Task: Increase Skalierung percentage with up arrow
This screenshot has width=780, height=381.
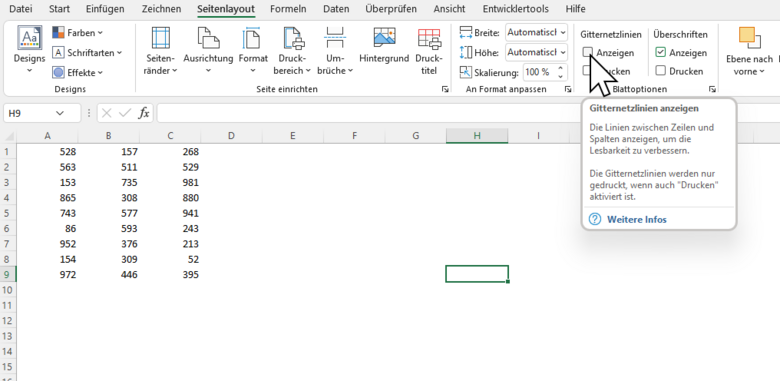Action: (561, 68)
